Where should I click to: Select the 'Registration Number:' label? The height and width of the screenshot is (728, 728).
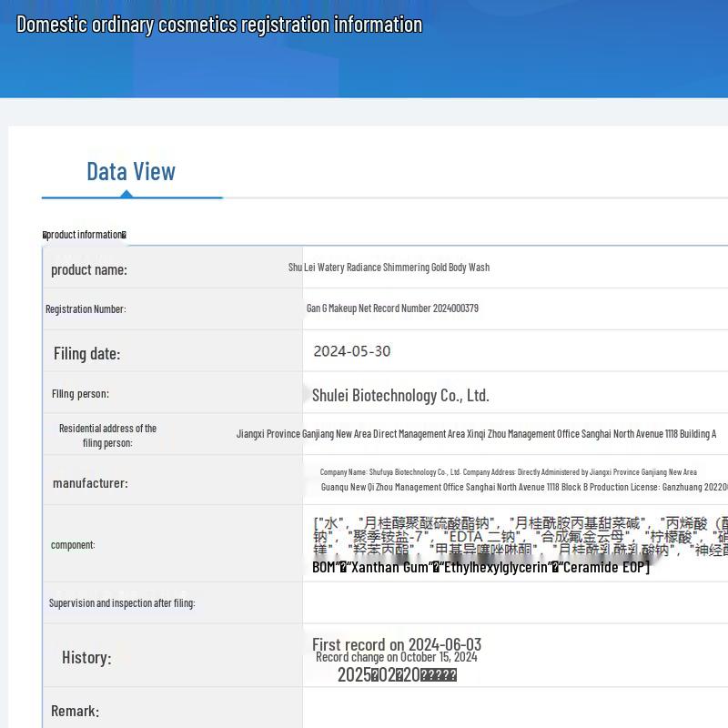[86, 309]
